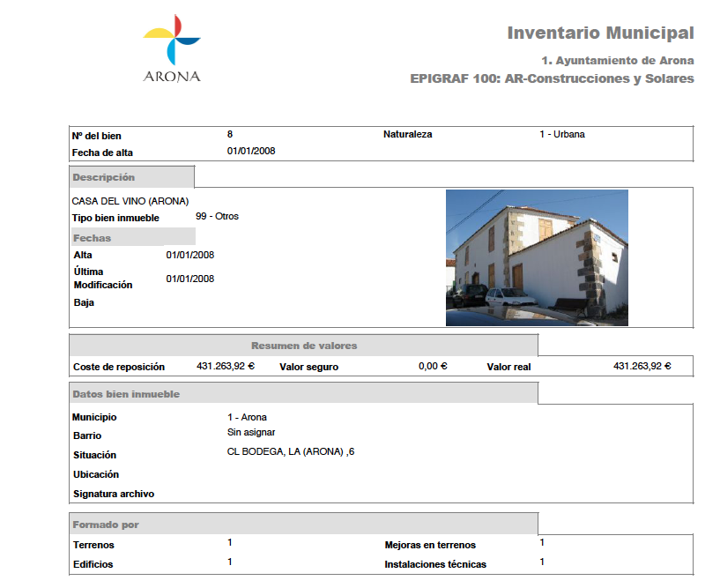Click the Datos bien inmueble header

(126, 394)
